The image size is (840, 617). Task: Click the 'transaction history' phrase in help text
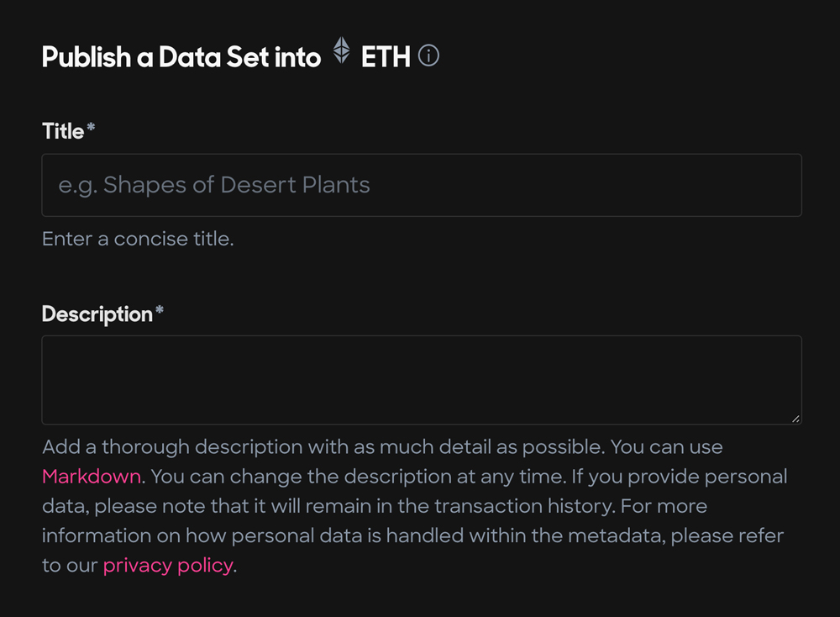coord(522,506)
